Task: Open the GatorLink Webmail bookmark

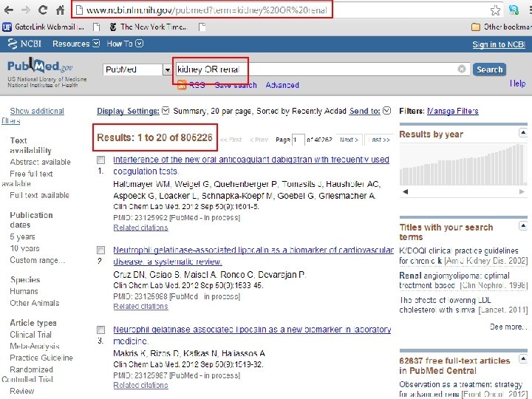Action: pos(44,27)
